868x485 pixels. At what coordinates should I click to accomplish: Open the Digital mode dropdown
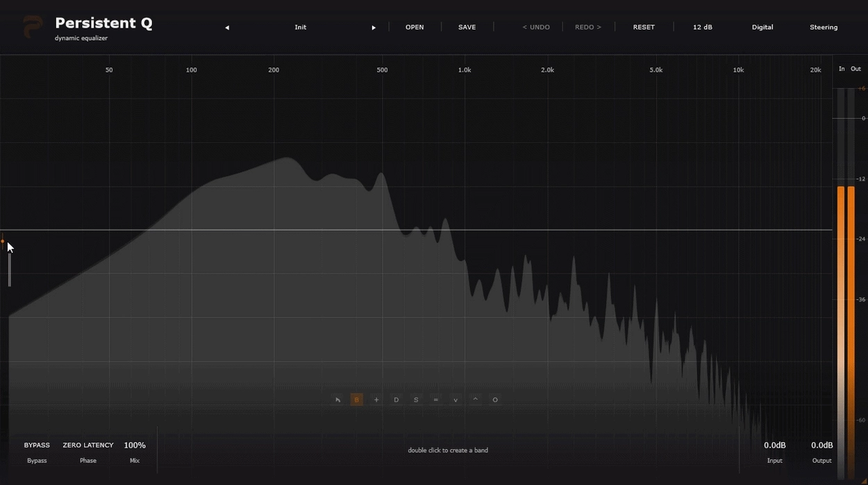pos(762,27)
